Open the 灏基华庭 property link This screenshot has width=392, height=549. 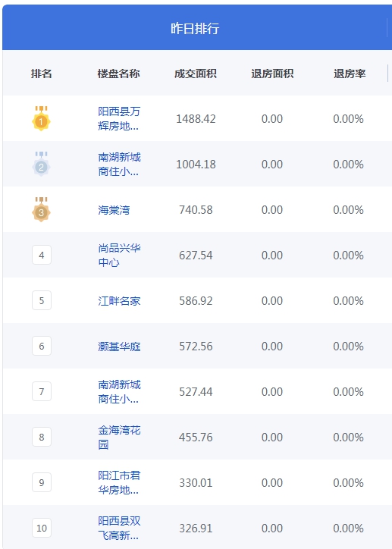pos(119,347)
